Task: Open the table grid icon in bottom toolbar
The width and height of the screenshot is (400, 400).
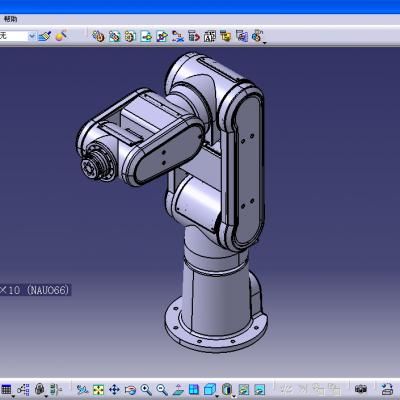Action: coord(6,389)
